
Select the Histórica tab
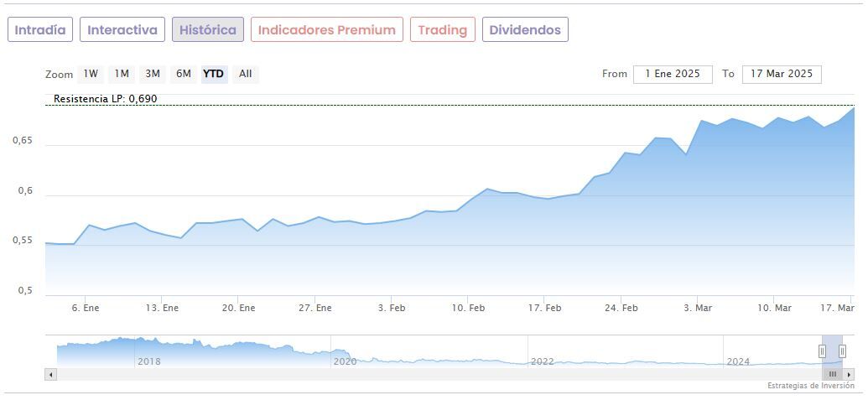pos(208,30)
